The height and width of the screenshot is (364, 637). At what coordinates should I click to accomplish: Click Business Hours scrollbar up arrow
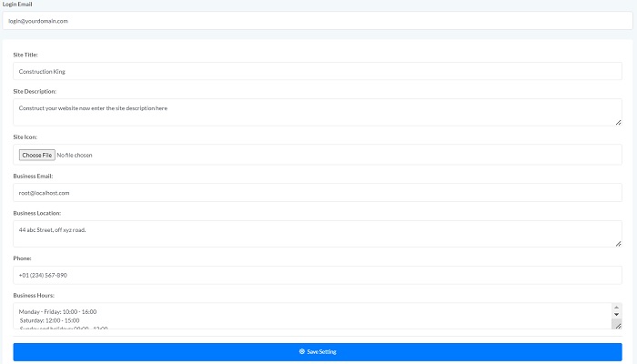pos(616,308)
